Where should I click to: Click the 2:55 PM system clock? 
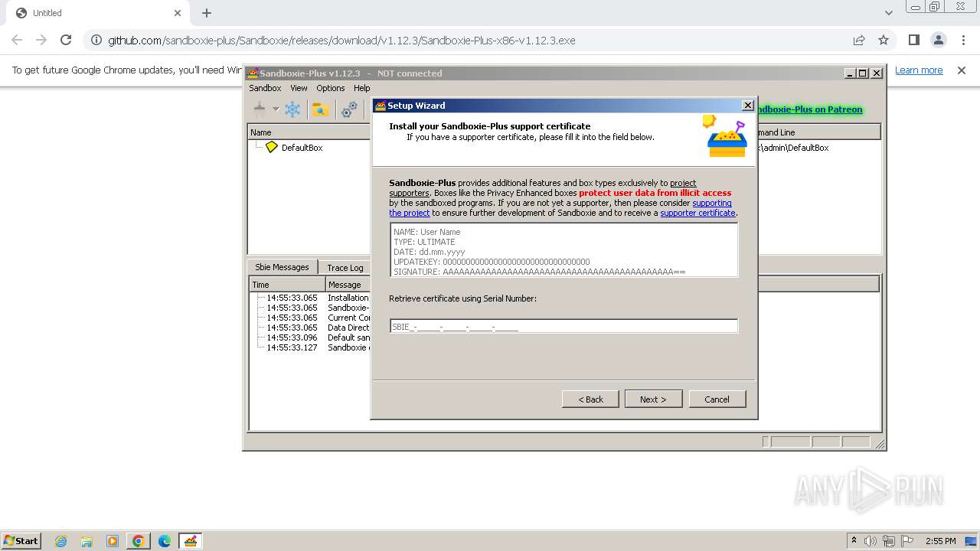tap(940, 541)
